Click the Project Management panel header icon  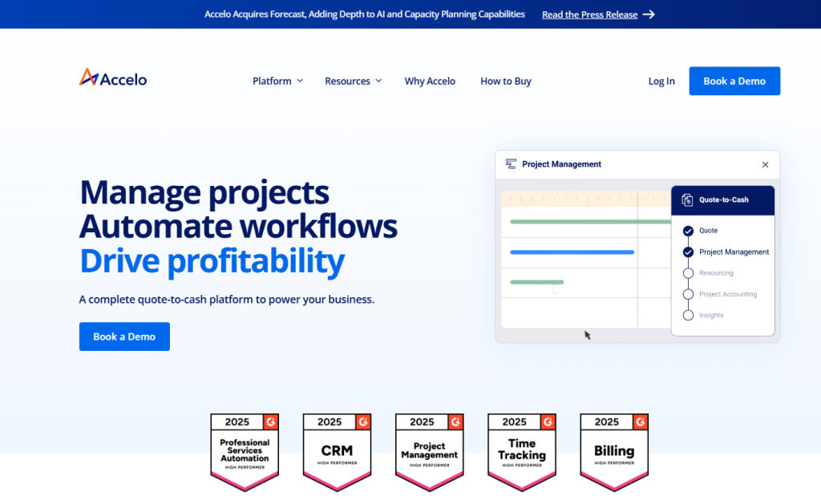click(x=511, y=164)
